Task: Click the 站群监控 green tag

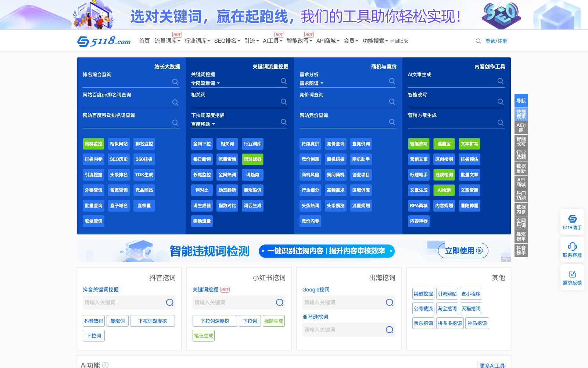Action: [x=93, y=144]
